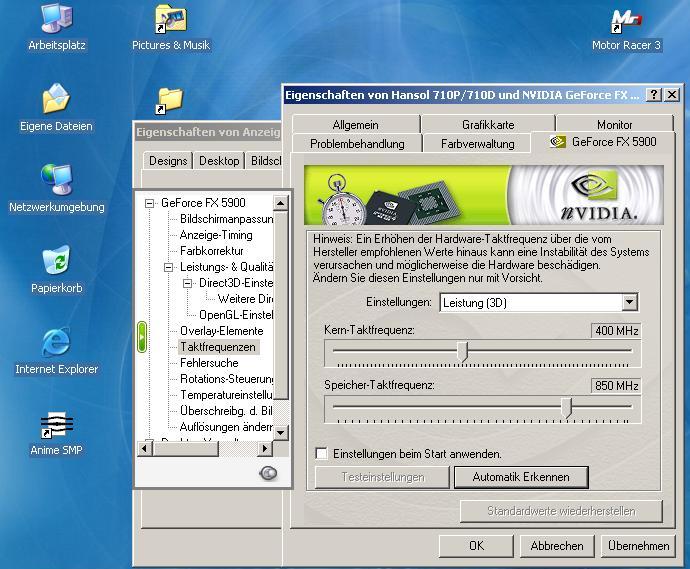Open the Pictures & Musik folder shortcut
Viewport: 690px width, 569px height.
(171, 27)
